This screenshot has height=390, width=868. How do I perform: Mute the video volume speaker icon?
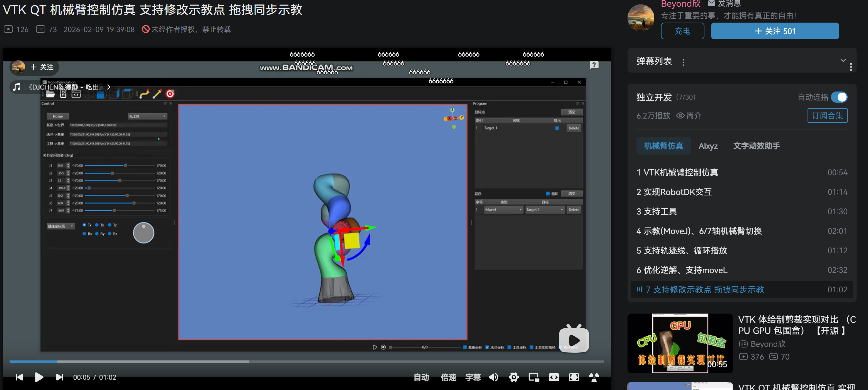pyautogui.click(x=494, y=377)
